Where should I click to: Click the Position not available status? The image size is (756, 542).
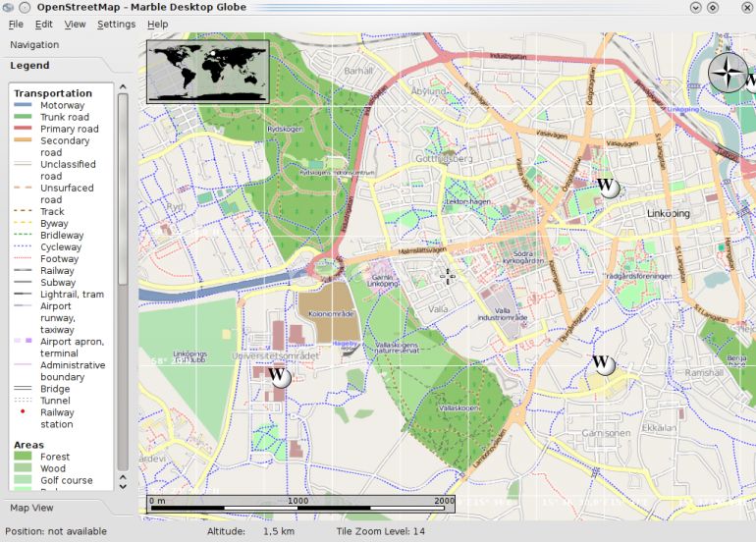[56, 531]
